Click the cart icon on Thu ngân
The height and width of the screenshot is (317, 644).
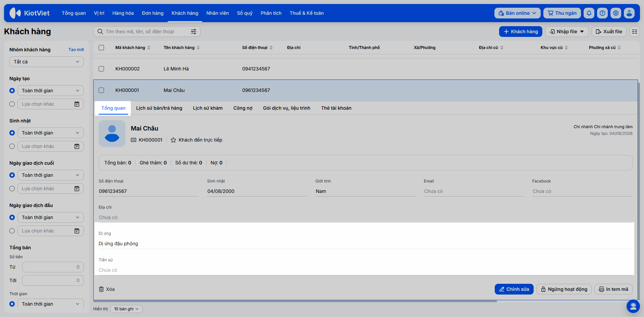(550, 13)
